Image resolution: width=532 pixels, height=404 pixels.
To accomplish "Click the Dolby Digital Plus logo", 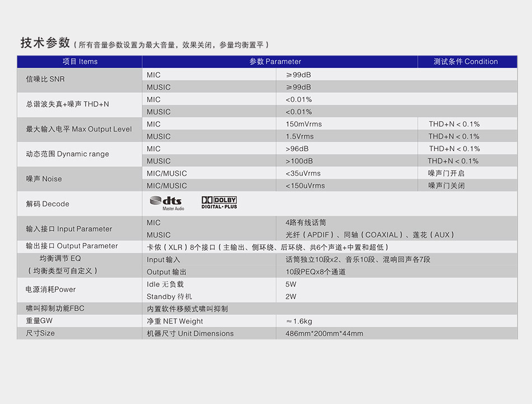I will [218, 203].
